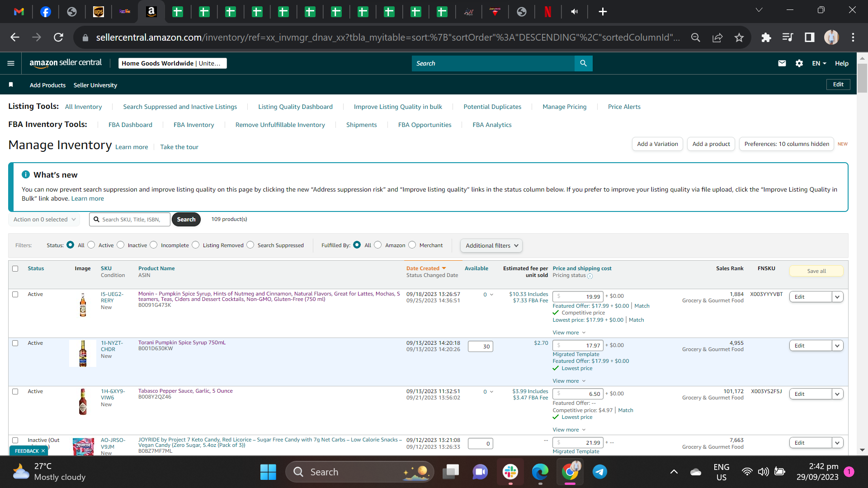Click the search magnifier button in Seller Central
Image resolution: width=868 pixels, height=488 pixels.
tap(583, 63)
